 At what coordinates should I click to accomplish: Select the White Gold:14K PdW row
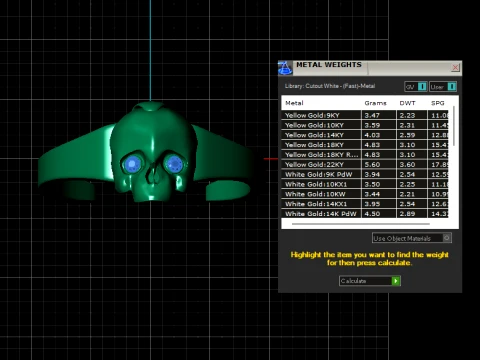[365, 214]
